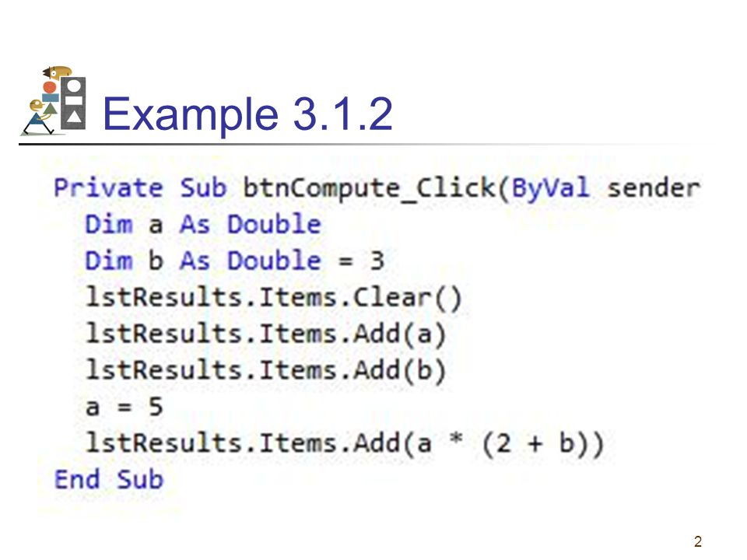Click the a = 5 assignment line
The image size is (747, 560).
[124, 407]
